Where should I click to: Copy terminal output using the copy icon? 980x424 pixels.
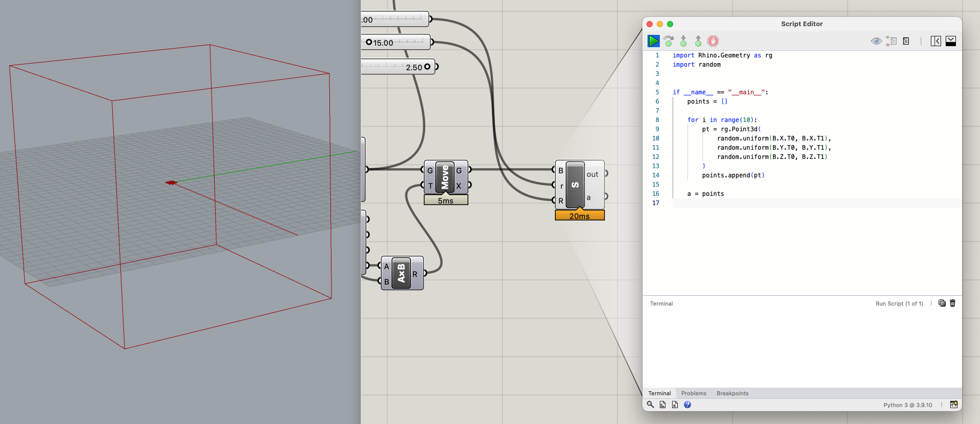(942, 303)
